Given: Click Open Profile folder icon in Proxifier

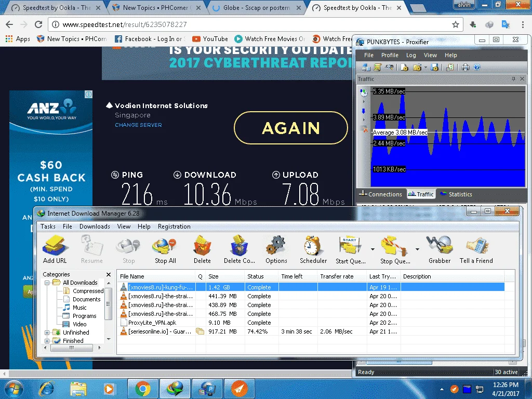Looking at the screenshot, I should (x=417, y=67).
